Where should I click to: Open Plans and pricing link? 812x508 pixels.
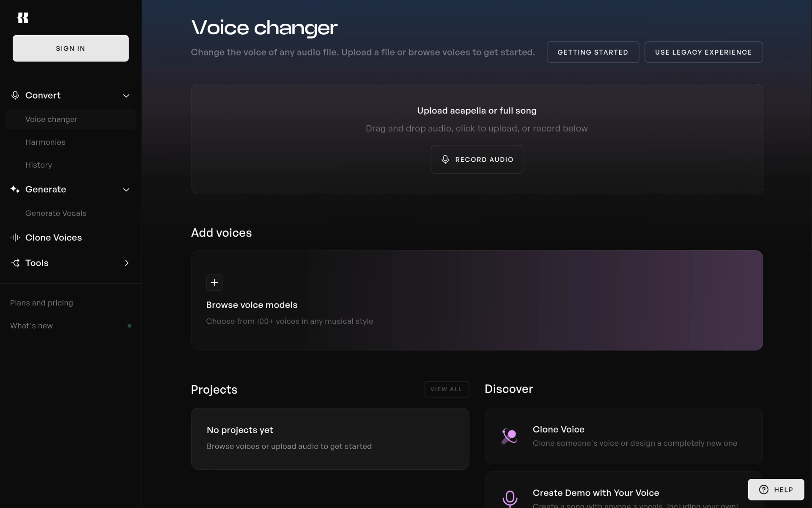41,303
